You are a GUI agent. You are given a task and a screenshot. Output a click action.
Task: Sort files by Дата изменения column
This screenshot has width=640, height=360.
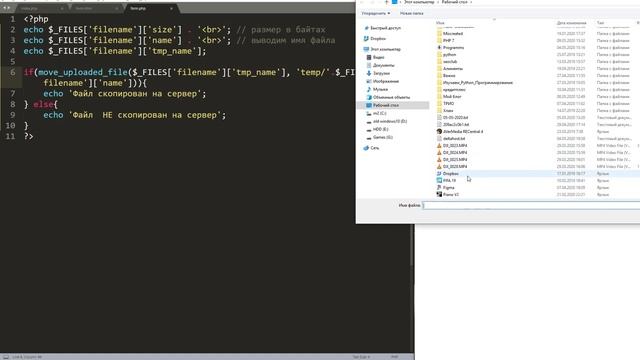click(x=571, y=23)
